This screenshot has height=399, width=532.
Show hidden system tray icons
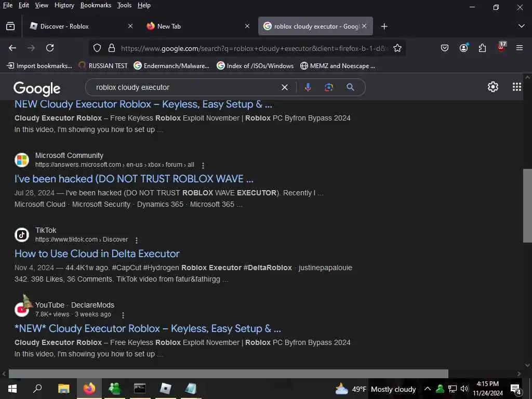click(428, 389)
